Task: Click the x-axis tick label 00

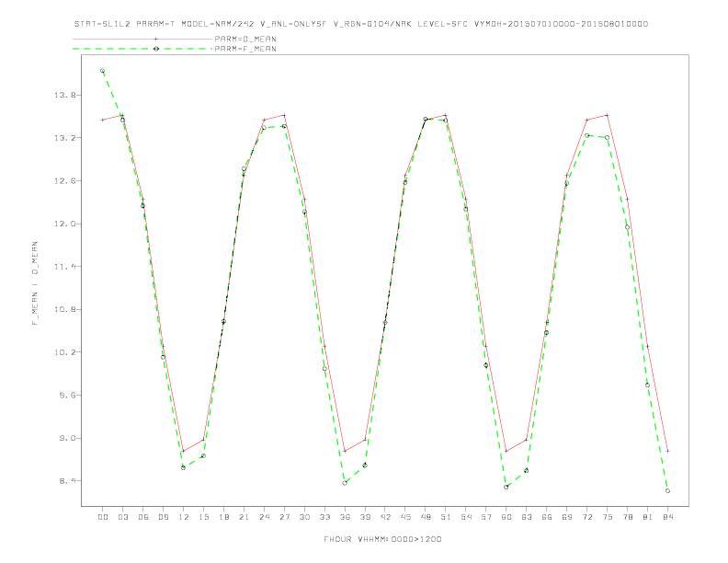Action: [103, 517]
